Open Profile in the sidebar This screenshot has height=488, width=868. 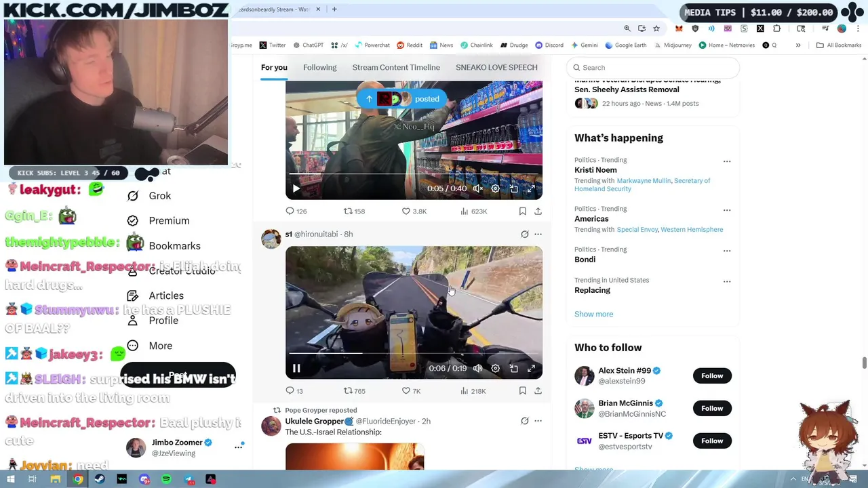click(153, 321)
